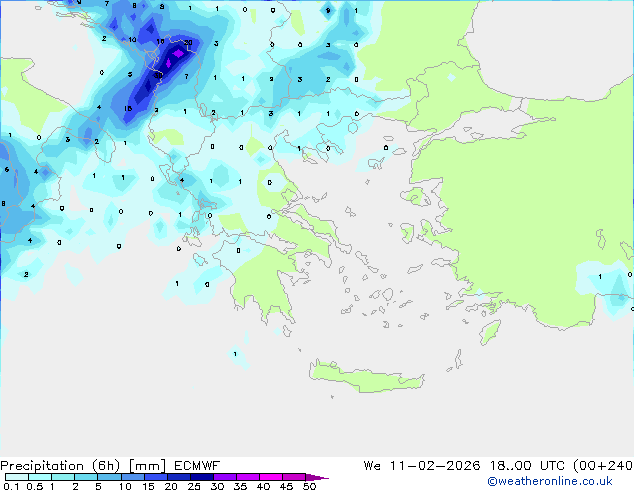Select the 1–2 mm legend swatch
Screen dimensions: 634x490
(63, 477)
